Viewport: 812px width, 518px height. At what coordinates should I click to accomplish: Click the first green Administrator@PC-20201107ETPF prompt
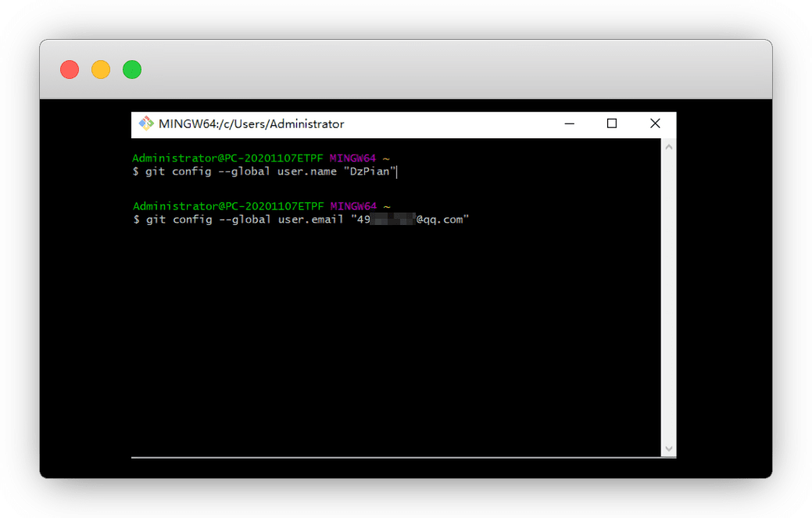(227, 159)
